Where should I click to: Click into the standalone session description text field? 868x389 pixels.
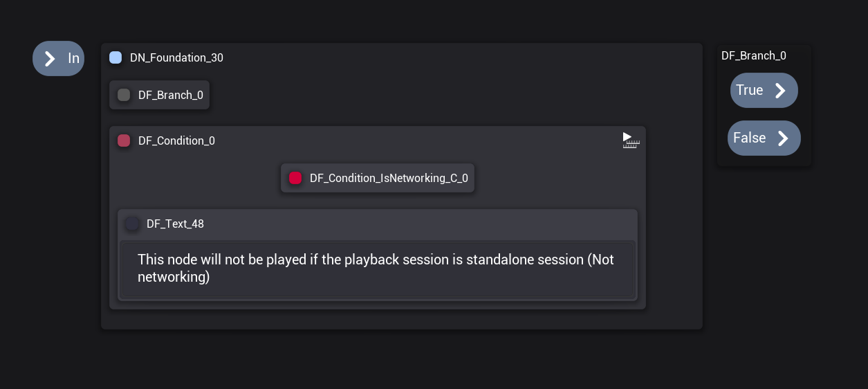click(377, 269)
